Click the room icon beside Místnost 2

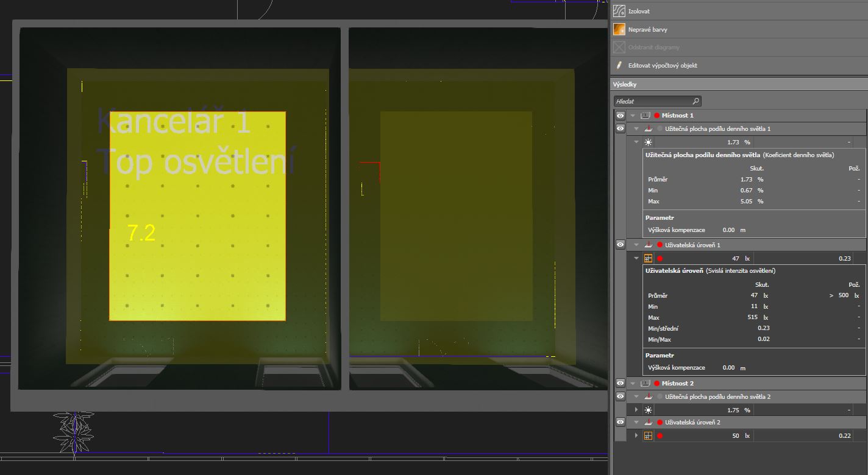(645, 383)
